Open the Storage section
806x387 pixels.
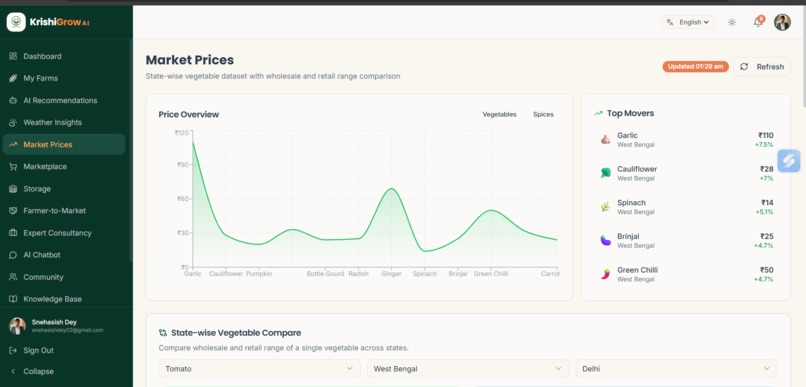[64, 189]
